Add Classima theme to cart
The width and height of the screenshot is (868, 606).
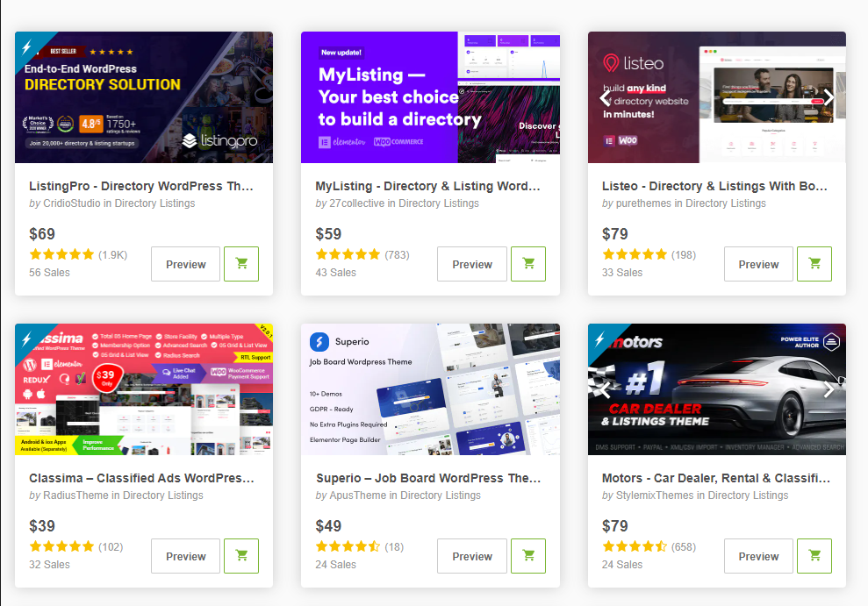(241, 556)
